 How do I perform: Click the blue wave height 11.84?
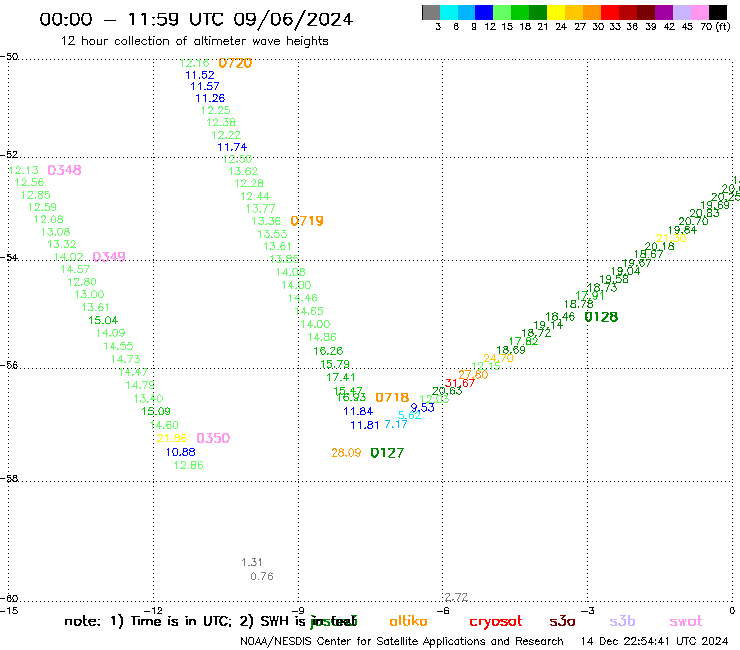pos(358,411)
